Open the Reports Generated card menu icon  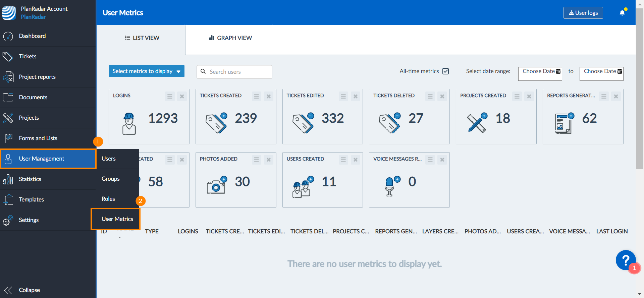point(604,97)
